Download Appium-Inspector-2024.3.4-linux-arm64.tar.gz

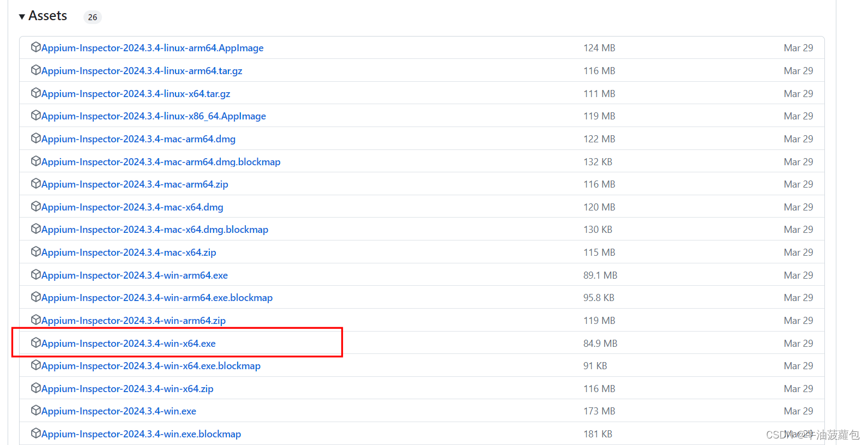coord(142,71)
